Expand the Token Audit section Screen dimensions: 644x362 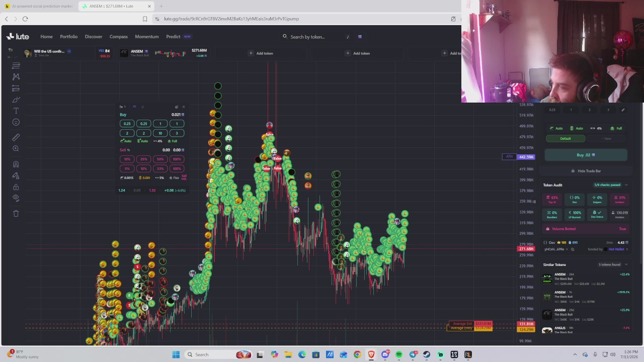point(626,185)
